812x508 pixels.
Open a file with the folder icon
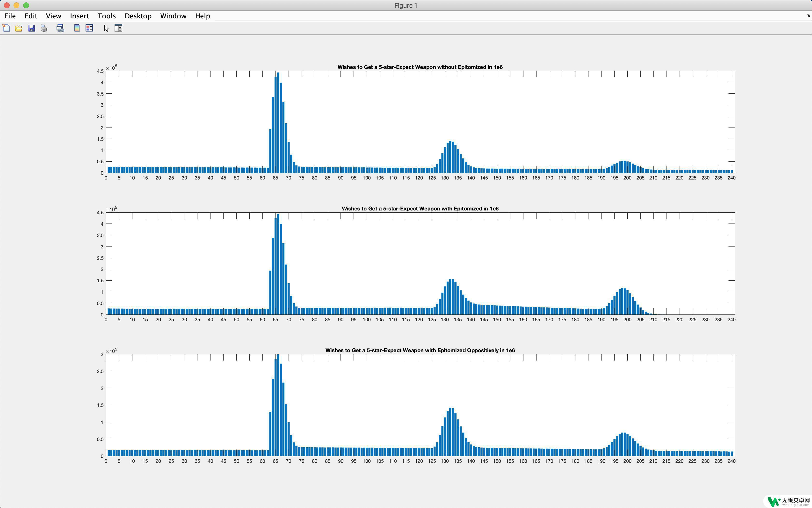(19, 28)
